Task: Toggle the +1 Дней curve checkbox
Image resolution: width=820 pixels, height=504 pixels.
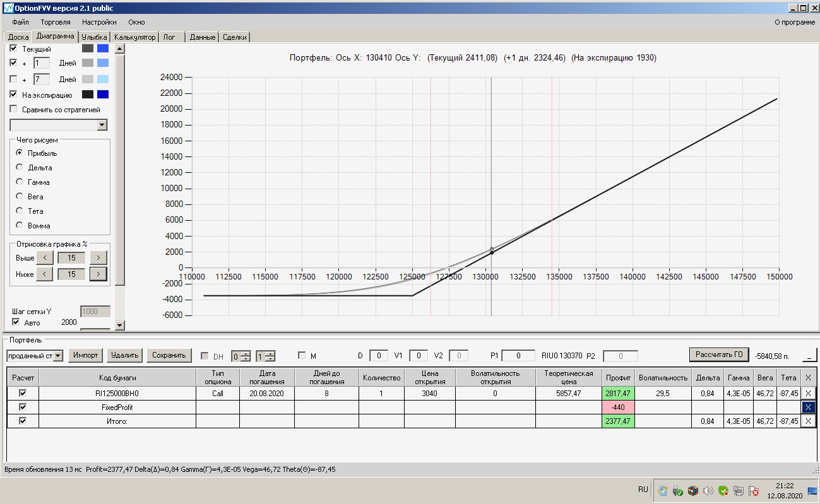Action: click(13, 63)
